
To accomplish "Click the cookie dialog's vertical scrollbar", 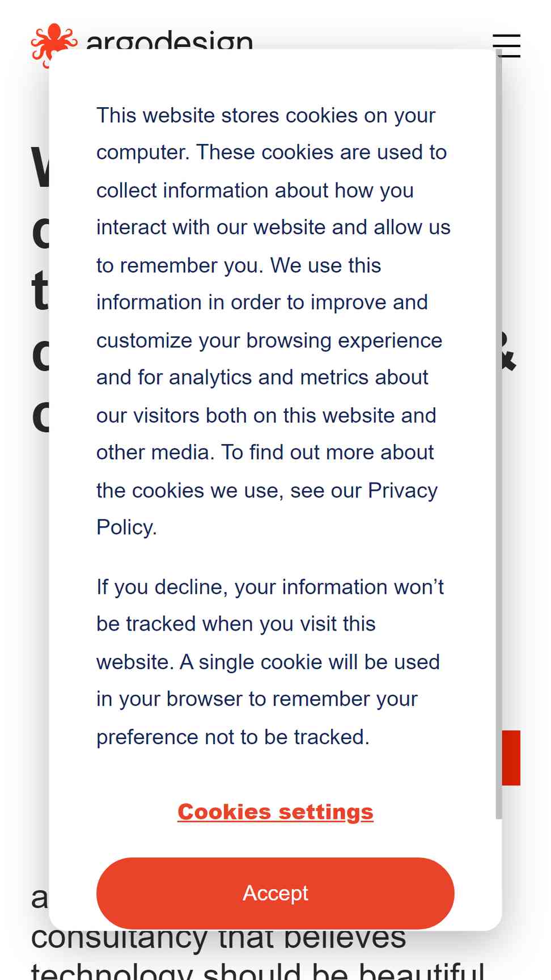I will 499,434.
